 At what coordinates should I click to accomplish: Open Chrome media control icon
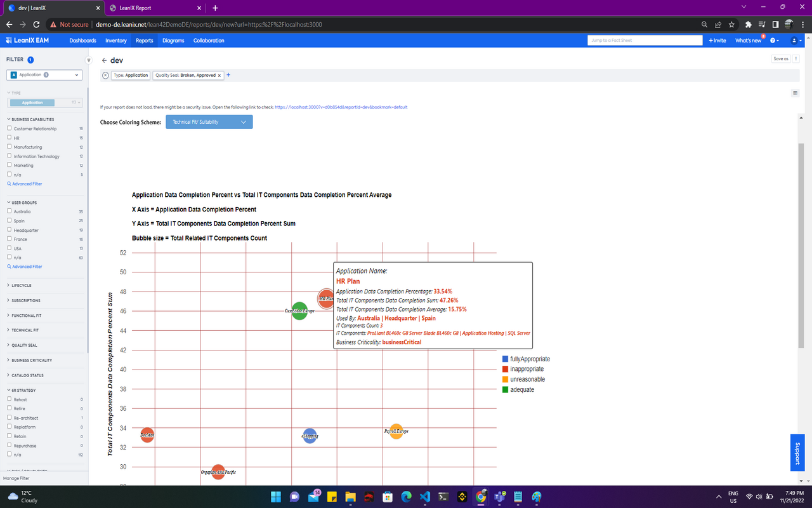762,24
